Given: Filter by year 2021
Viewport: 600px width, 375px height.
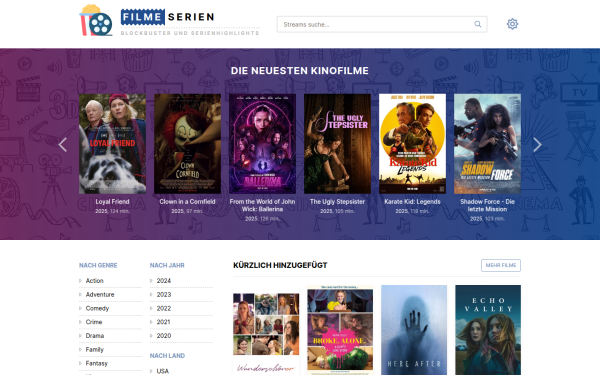Looking at the screenshot, I should [163, 322].
